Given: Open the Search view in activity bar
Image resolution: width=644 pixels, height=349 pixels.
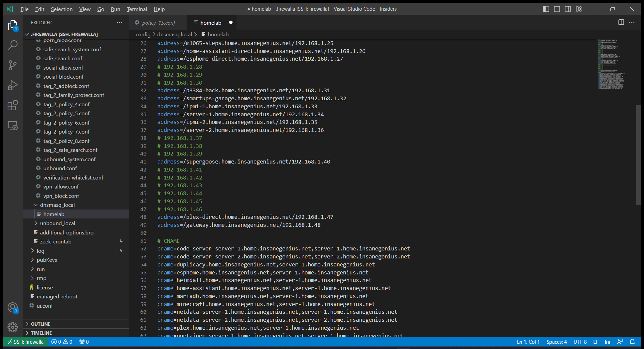Looking at the screenshot, I should coord(13,45).
